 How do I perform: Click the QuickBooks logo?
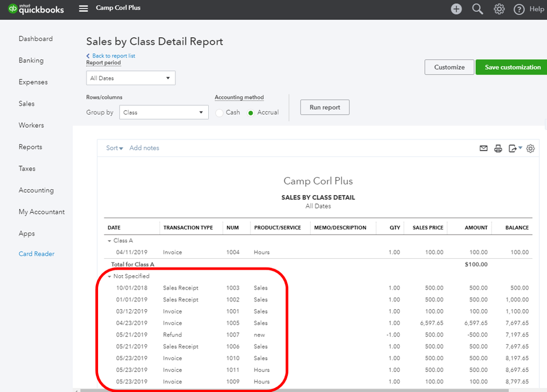36,9
